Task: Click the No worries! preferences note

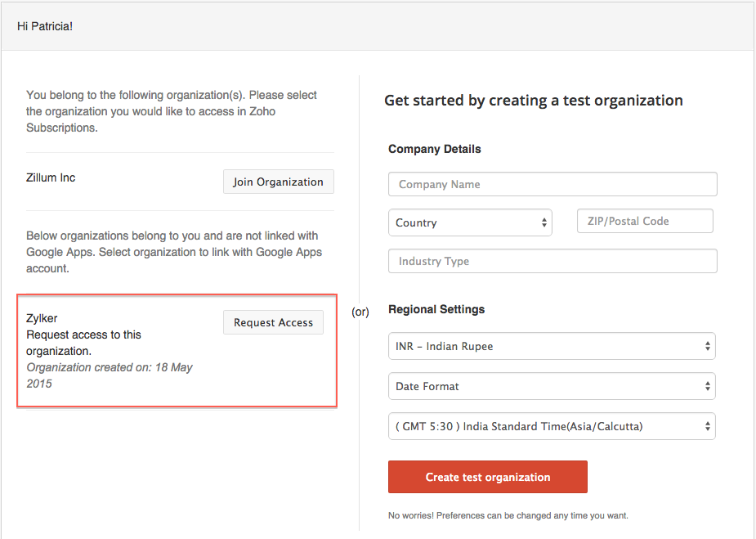Action: [508, 515]
